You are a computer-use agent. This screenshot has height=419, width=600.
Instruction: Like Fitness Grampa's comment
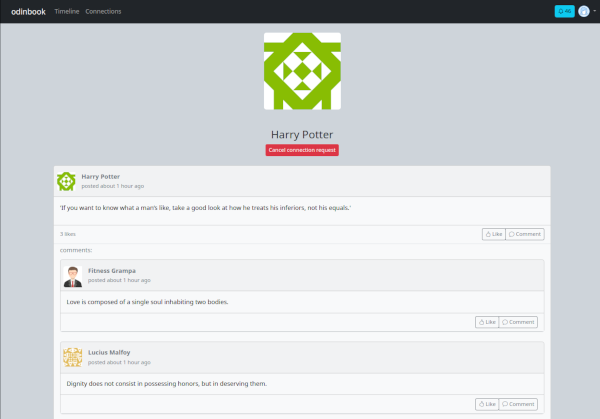pyautogui.click(x=487, y=322)
